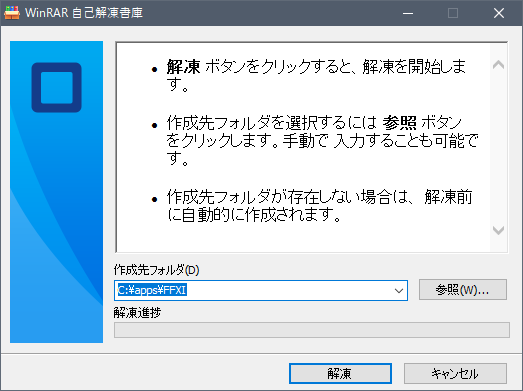Click the scroll up arrow in instructions box

pos(499,64)
